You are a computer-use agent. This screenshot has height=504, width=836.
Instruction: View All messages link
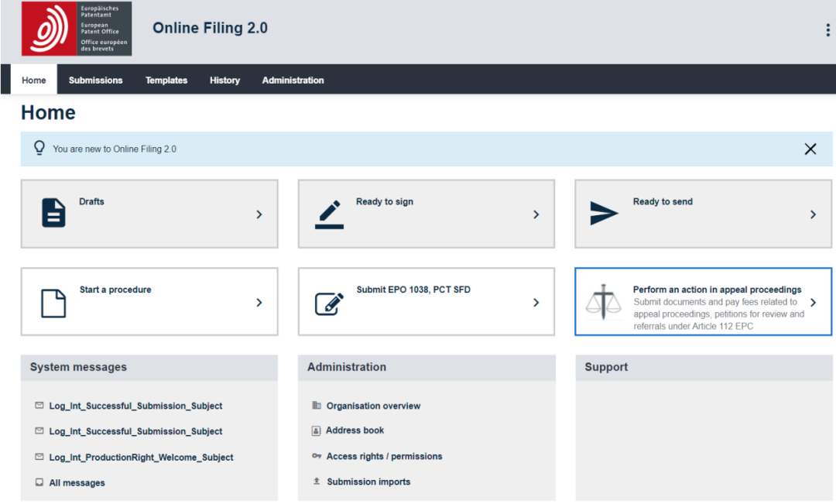[77, 482]
